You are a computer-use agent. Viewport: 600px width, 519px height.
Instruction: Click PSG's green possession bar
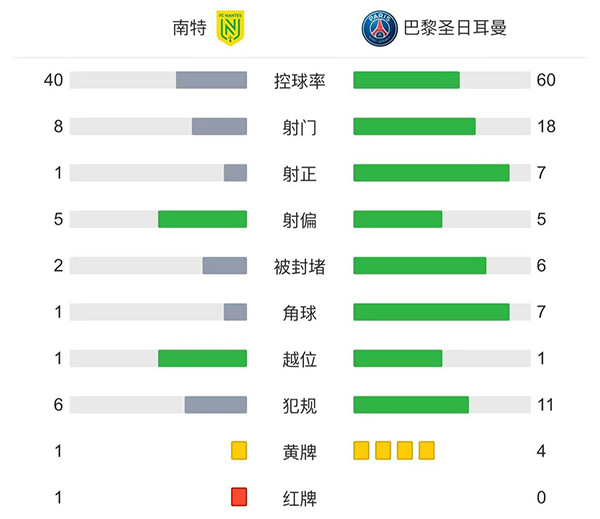tap(406, 81)
